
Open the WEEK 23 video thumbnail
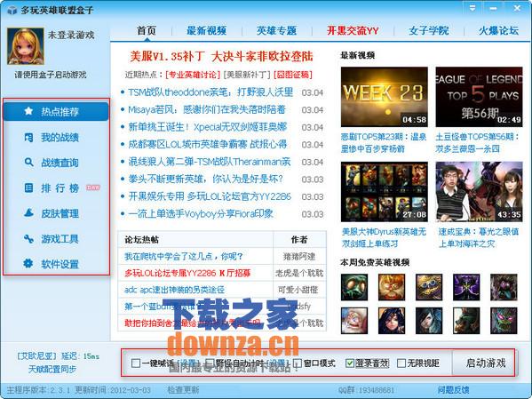(384, 97)
